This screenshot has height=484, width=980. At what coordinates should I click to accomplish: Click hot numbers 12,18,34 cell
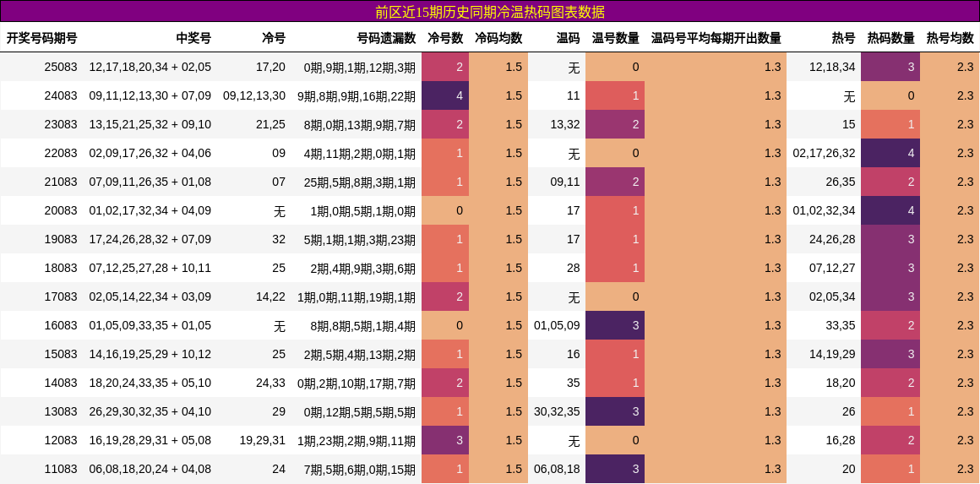click(832, 67)
